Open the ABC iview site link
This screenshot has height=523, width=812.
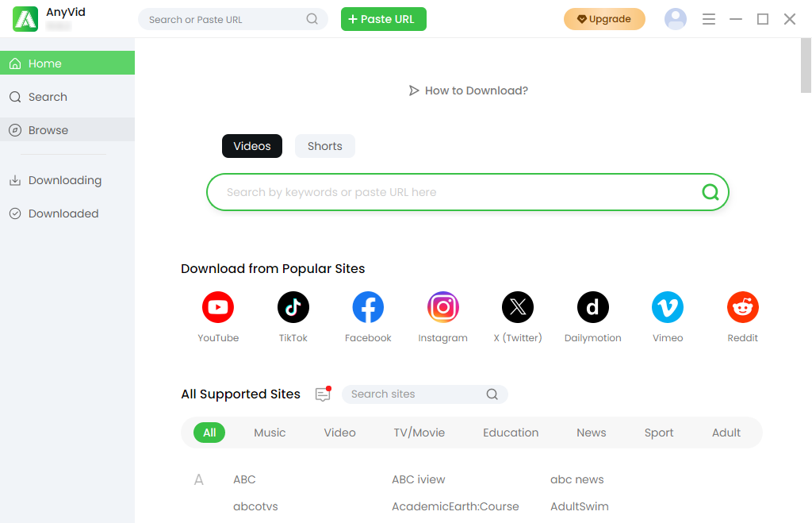point(419,479)
